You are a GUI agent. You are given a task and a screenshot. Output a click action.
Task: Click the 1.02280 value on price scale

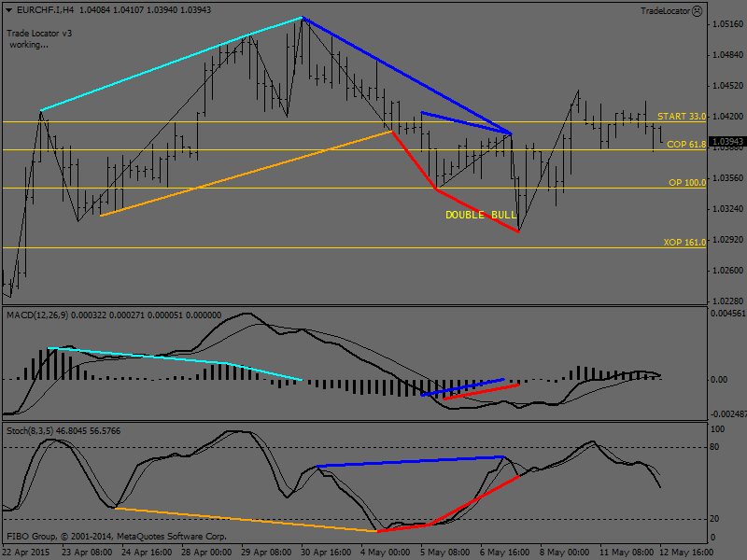pyautogui.click(x=727, y=301)
